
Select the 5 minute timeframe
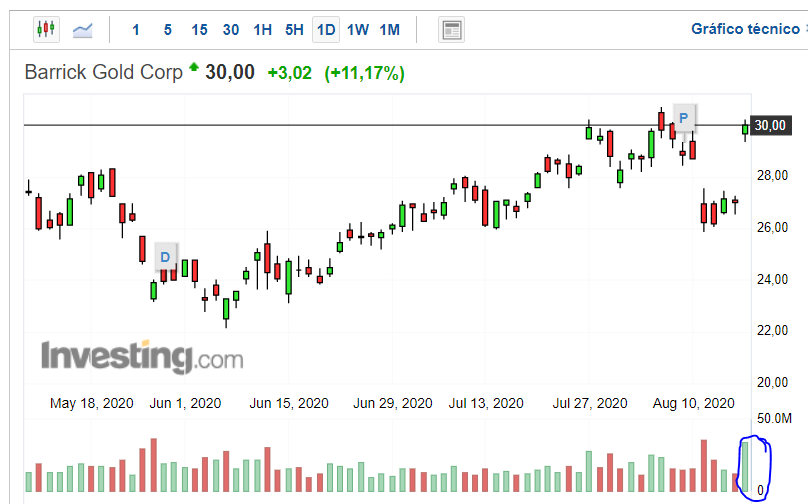coord(167,30)
